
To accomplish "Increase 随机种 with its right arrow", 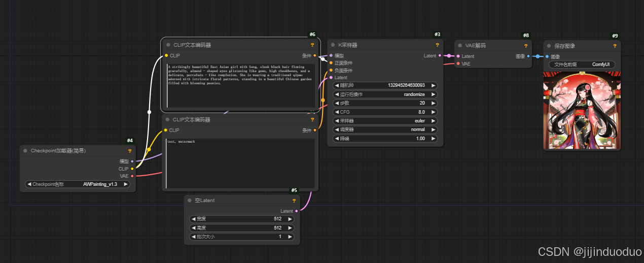I will (433, 85).
